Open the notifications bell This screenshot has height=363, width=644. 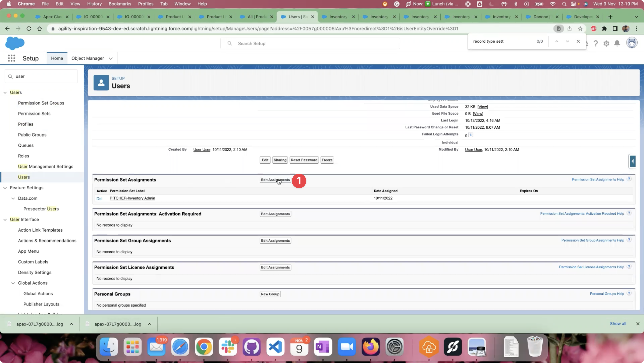click(617, 43)
